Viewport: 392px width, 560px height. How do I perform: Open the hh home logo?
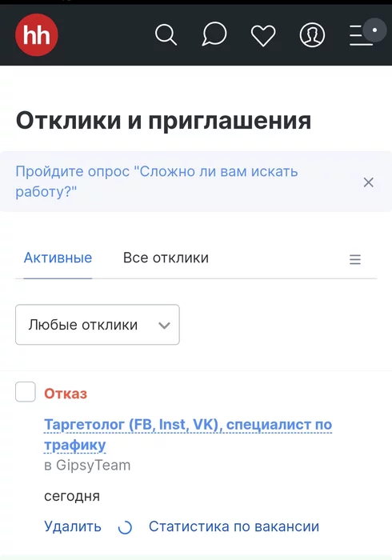click(x=37, y=34)
